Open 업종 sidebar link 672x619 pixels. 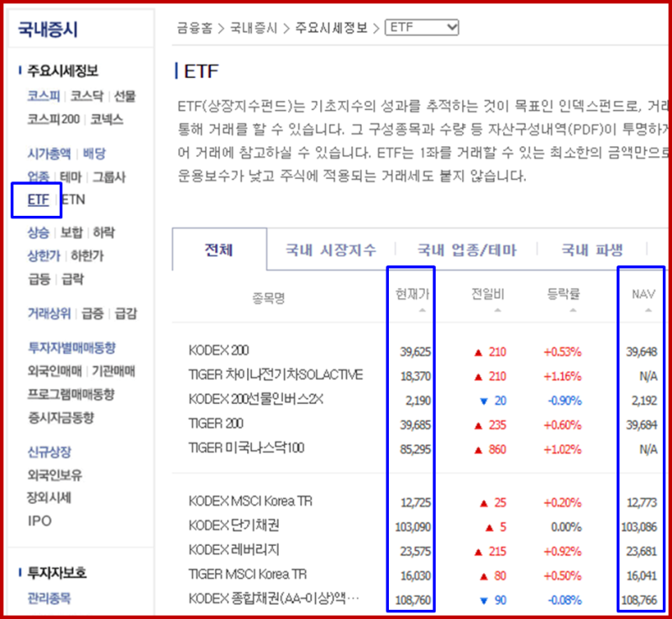(38, 176)
